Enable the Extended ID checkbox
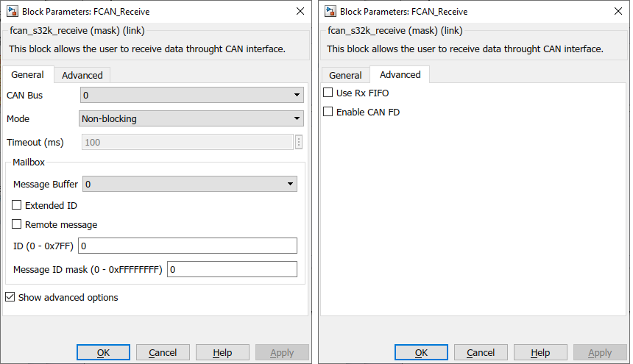 tap(17, 206)
